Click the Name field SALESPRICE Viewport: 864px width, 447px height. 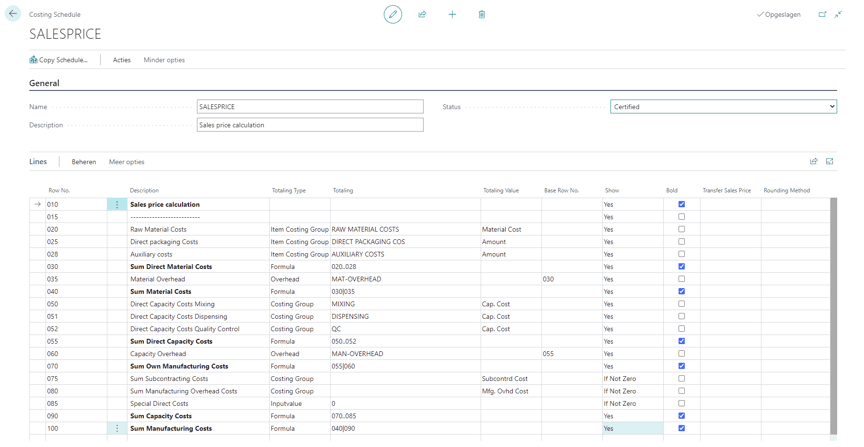pyautogui.click(x=310, y=106)
